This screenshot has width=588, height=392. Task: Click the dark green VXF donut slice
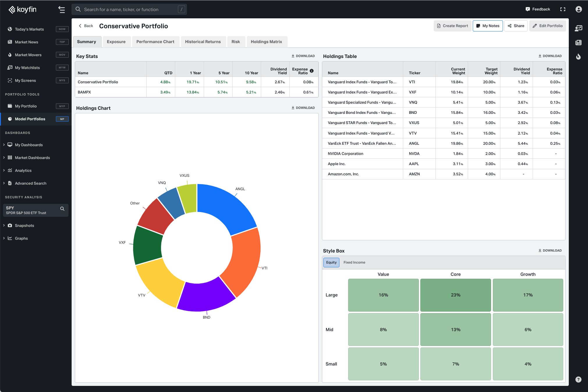pyautogui.click(x=147, y=246)
